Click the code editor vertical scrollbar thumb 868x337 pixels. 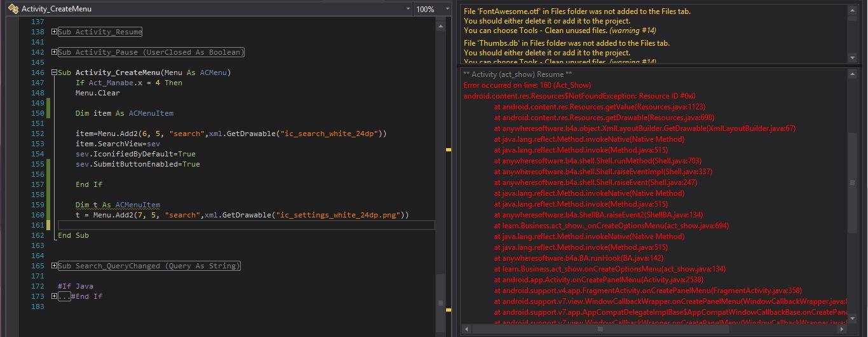pos(440,303)
